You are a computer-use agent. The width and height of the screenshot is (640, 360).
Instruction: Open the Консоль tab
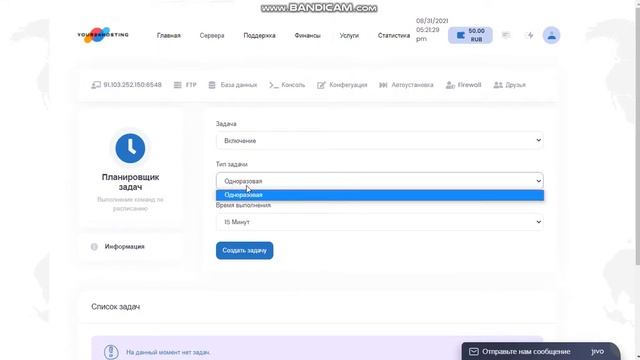287,85
